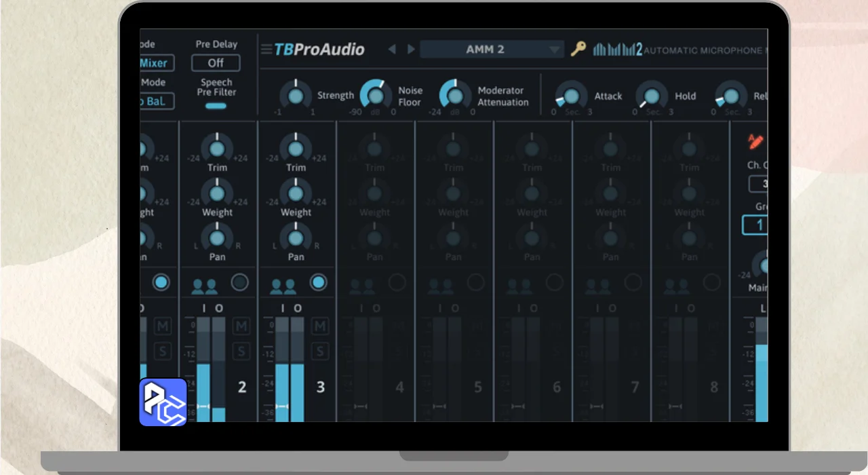
Task: Click the red pencil label edit icon
Action: 755,141
